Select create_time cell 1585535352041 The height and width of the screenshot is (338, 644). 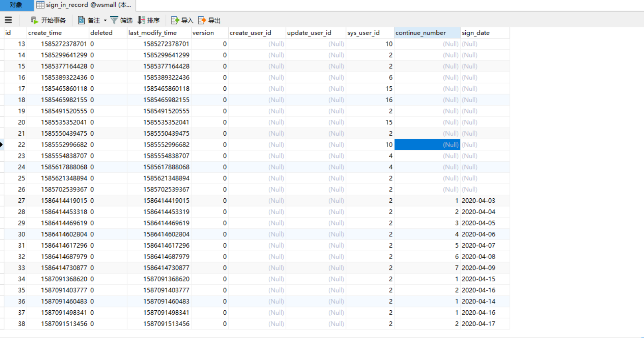(58, 122)
